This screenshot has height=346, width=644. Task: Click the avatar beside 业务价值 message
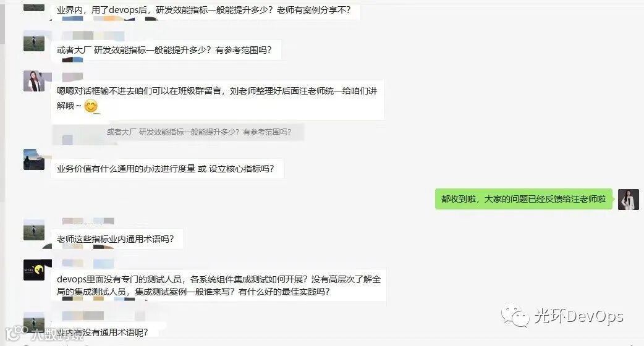(34, 159)
